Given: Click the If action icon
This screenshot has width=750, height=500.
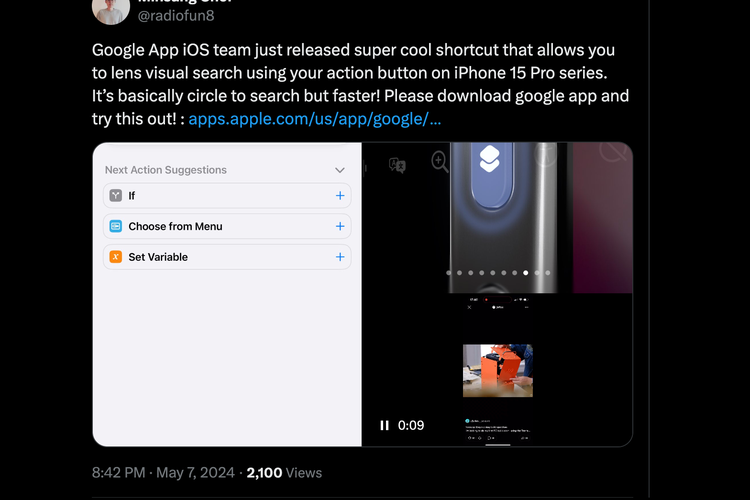Looking at the screenshot, I should tap(116, 196).
